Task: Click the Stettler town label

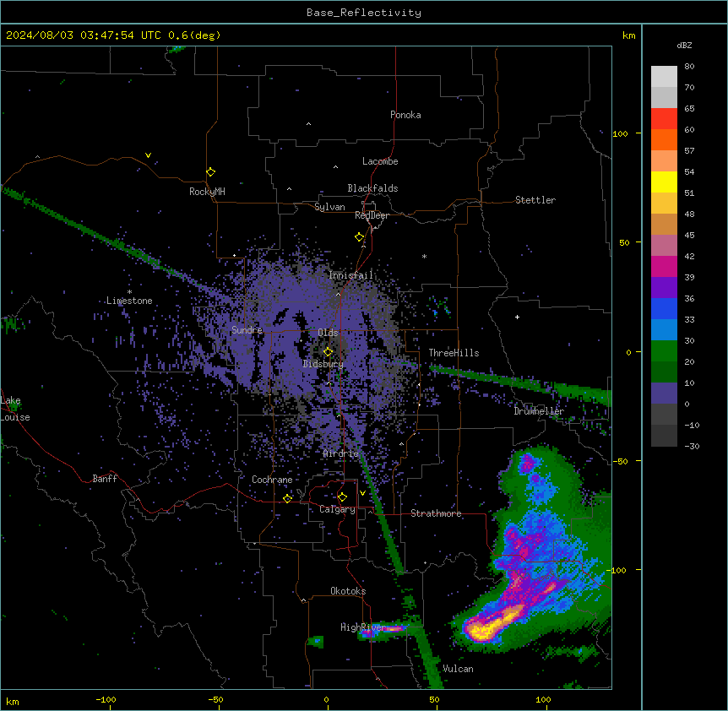Action: pos(535,200)
